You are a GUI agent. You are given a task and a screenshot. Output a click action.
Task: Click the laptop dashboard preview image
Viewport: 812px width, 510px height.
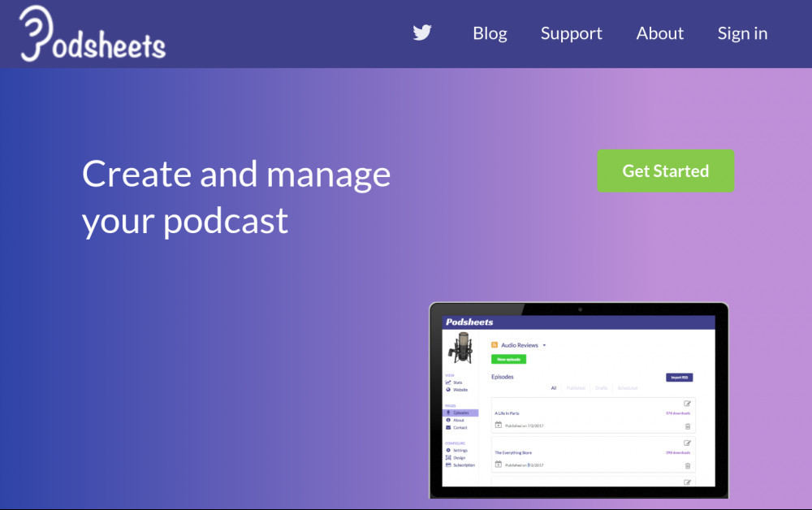pos(578,400)
